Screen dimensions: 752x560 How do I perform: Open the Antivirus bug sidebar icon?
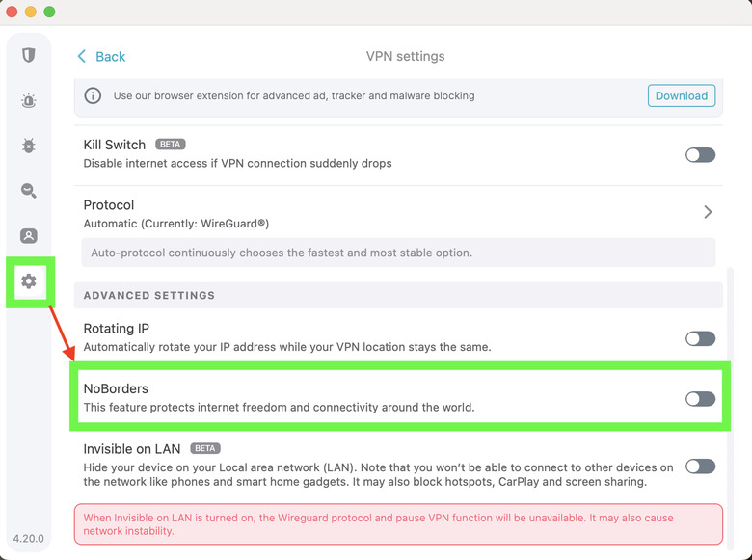pyautogui.click(x=29, y=146)
